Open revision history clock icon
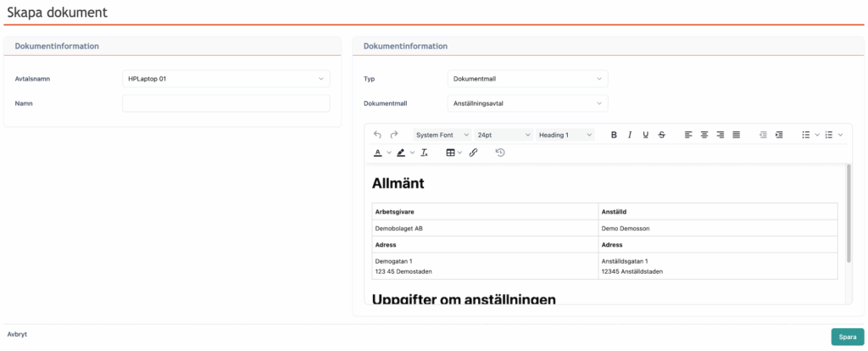This screenshot has height=351, width=868. 500,153
